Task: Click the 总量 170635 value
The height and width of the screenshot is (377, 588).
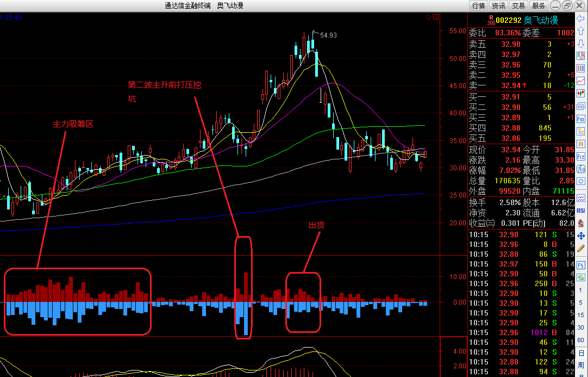Action: pos(508,181)
